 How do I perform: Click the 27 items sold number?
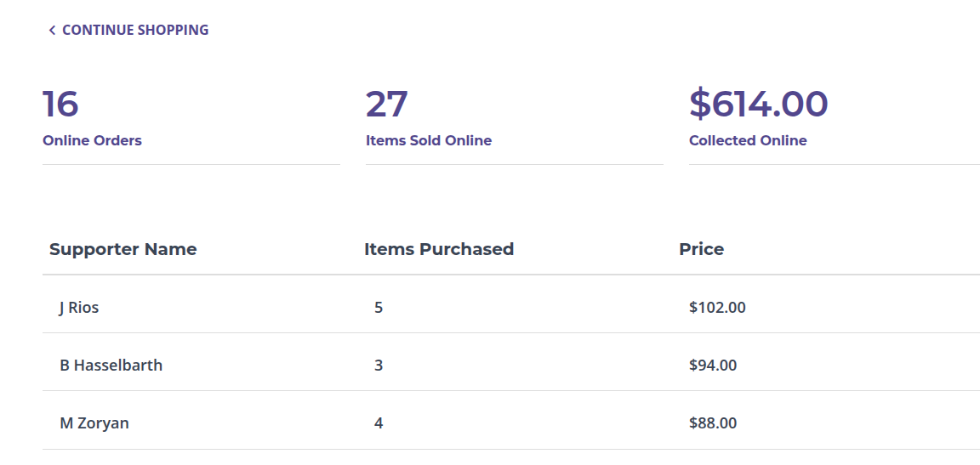(x=387, y=104)
